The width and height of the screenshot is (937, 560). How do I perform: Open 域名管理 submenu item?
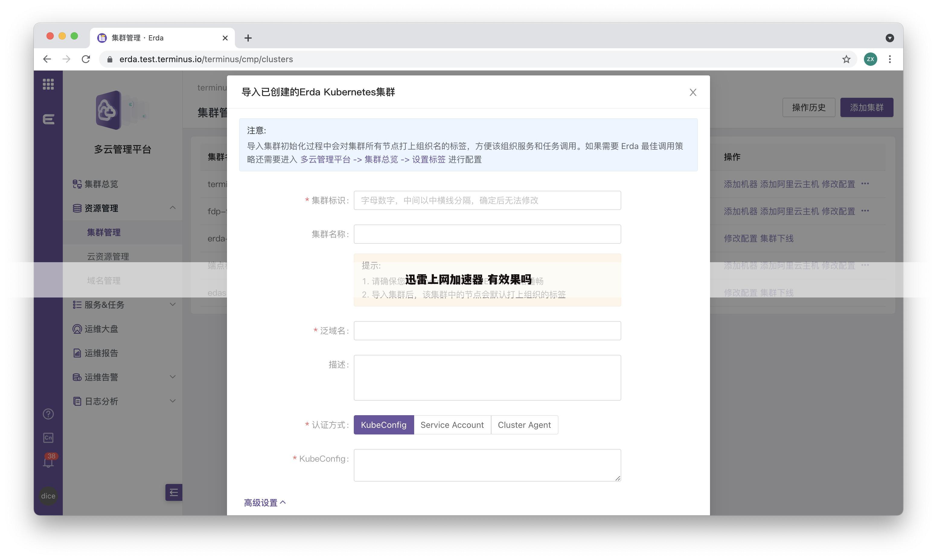pyautogui.click(x=104, y=280)
